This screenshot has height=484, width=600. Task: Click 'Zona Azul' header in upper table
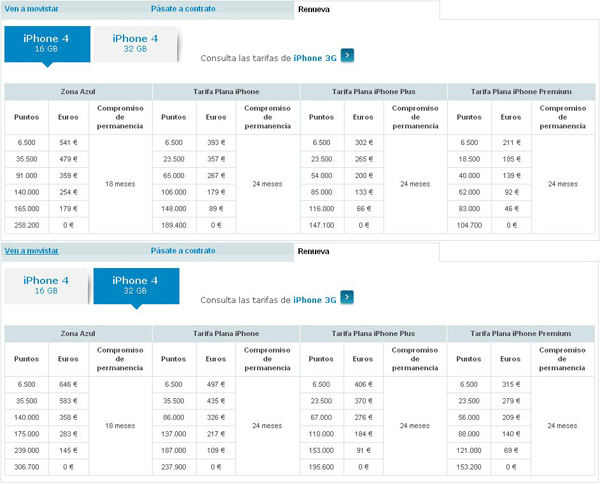pos(78,92)
